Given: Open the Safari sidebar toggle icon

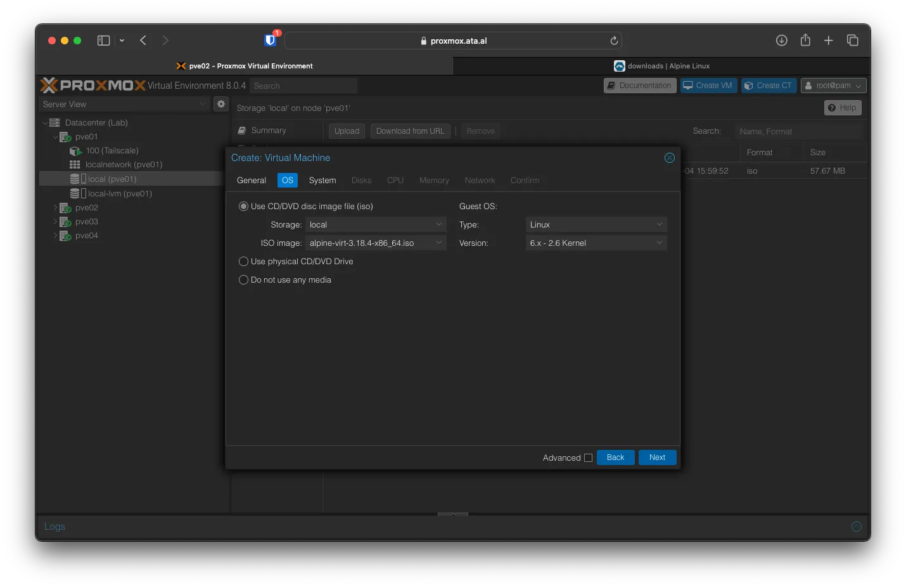Looking at the screenshot, I should [x=103, y=41].
